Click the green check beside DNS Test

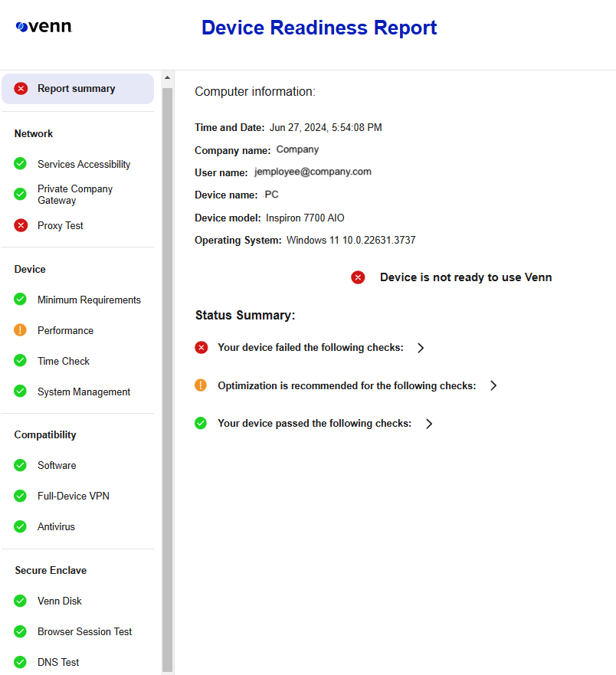[x=20, y=662]
